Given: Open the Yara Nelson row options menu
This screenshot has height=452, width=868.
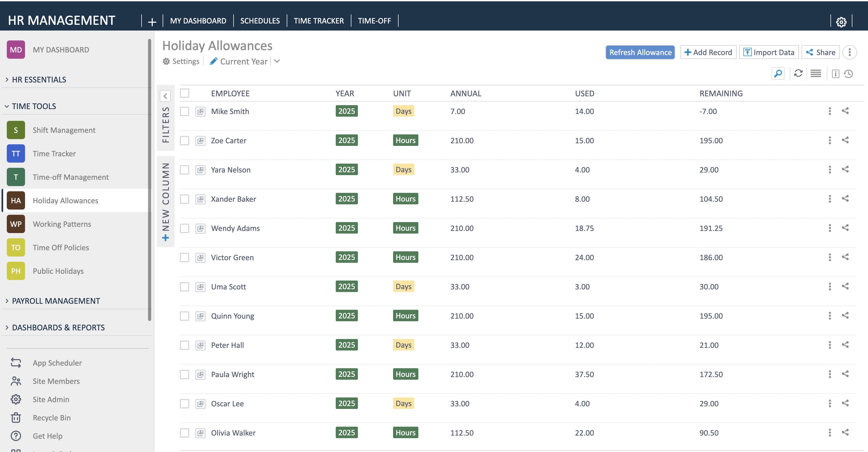Looking at the screenshot, I should (x=830, y=170).
